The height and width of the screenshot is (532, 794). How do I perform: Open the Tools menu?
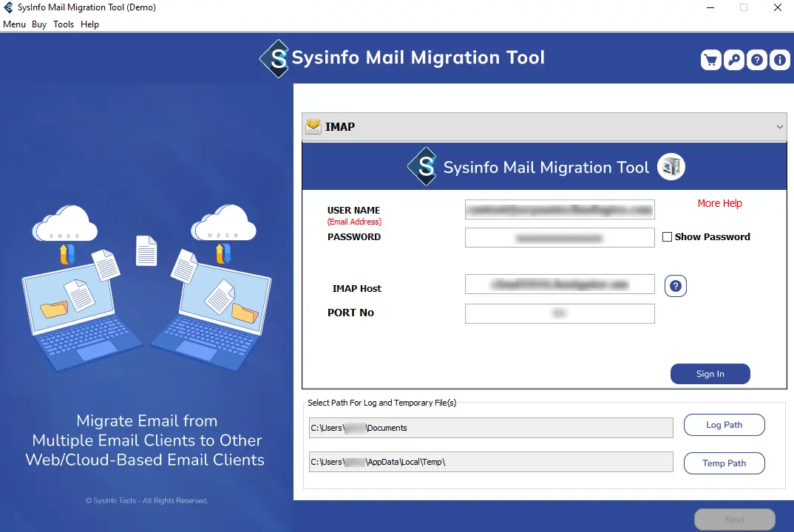(x=64, y=24)
